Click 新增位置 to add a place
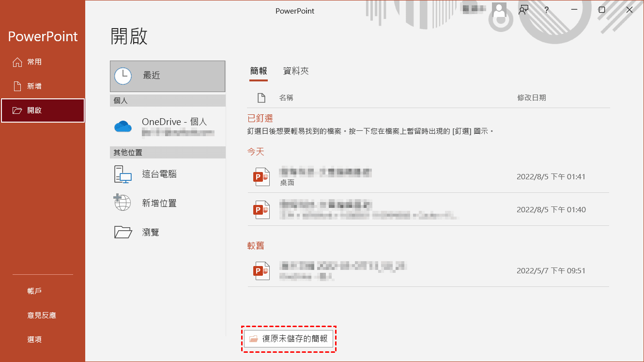This screenshot has height=362, width=644. [x=168, y=203]
